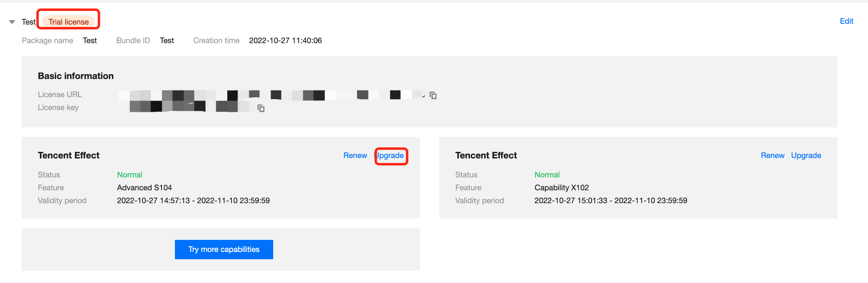The width and height of the screenshot is (868, 283).
Task: Click the Try more capabilities button
Action: (x=224, y=250)
